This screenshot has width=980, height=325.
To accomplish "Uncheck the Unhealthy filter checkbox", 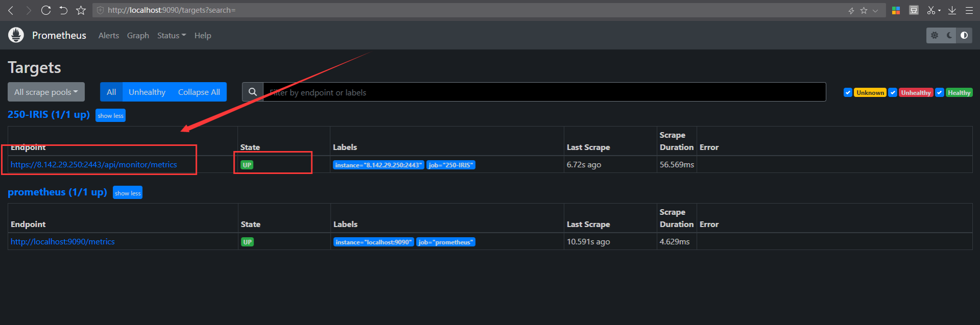I will pyautogui.click(x=893, y=92).
